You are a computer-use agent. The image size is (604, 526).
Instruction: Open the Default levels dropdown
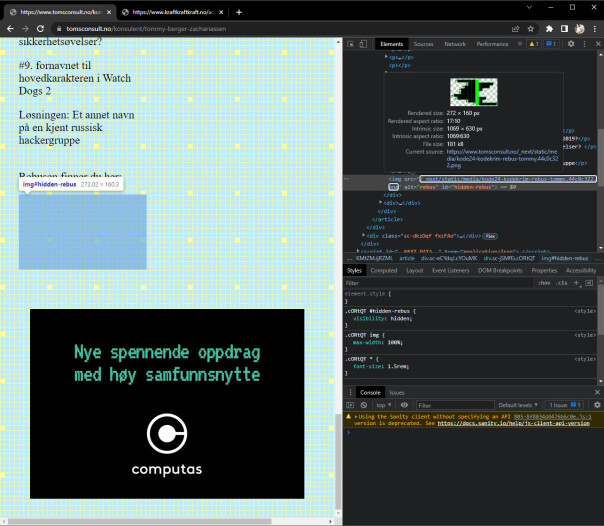click(x=518, y=405)
